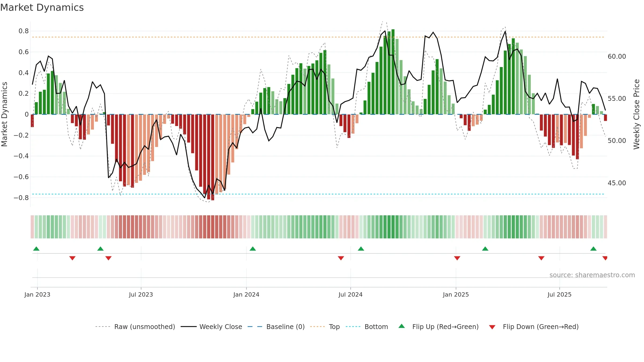The image size is (644, 362).
Task: Click the red down-triangle icon in the legend
Action: coord(492,327)
